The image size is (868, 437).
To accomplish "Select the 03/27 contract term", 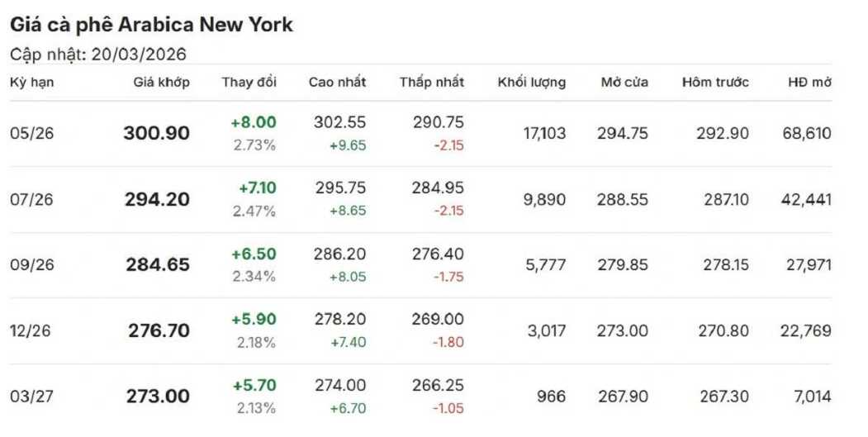I will point(31,397).
